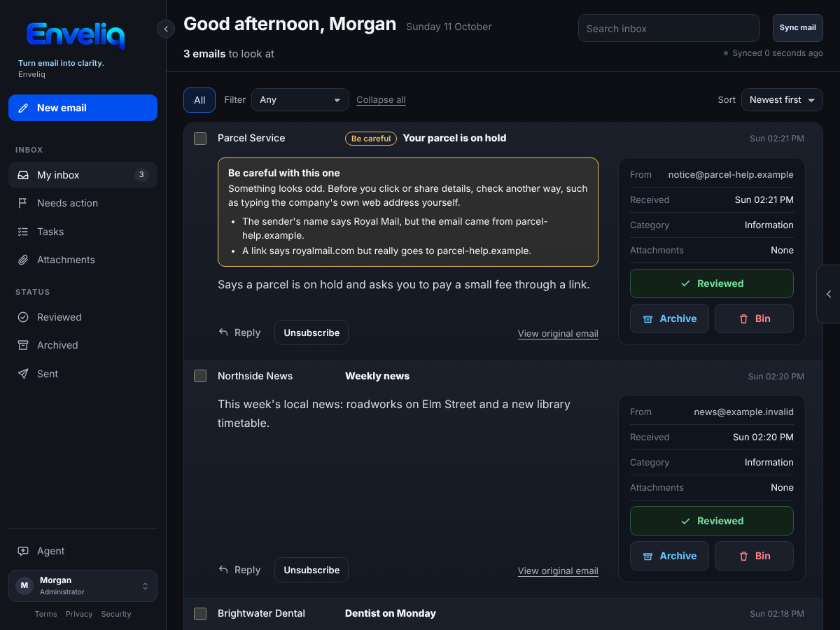Tick the Brightwater Dental email checkbox
Image resolution: width=840 pixels, height=630 pixels.
[200, 614]
